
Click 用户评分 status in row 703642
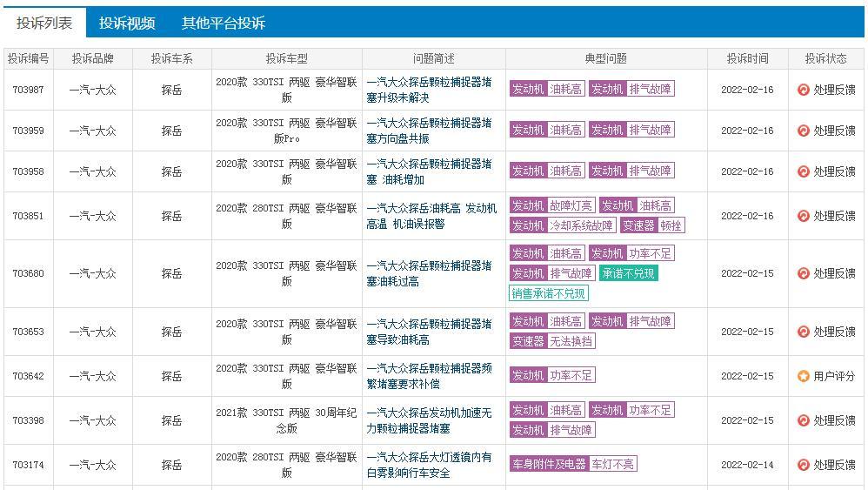point(834,376)
